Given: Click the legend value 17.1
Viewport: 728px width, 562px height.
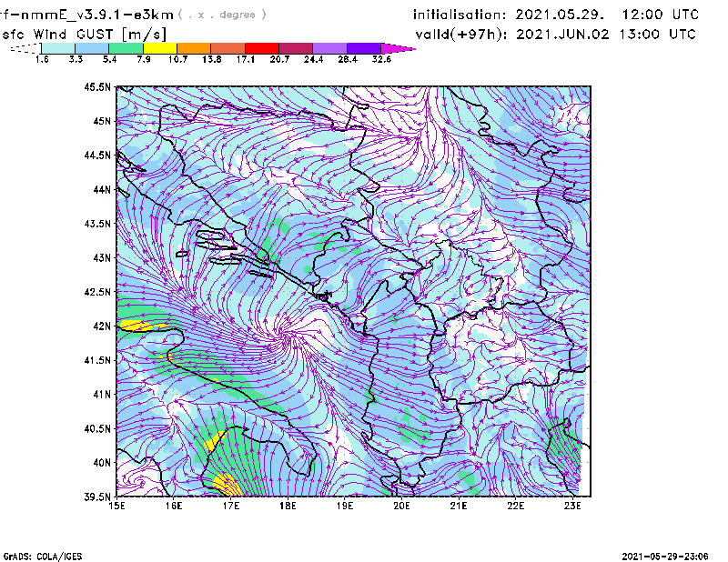Looking at the screenshot, I should (x=246, y=59).
